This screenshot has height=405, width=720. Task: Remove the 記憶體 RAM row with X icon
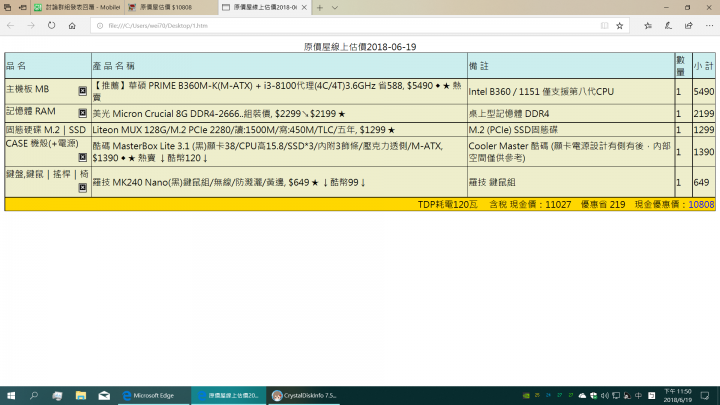tap(83, 113)
